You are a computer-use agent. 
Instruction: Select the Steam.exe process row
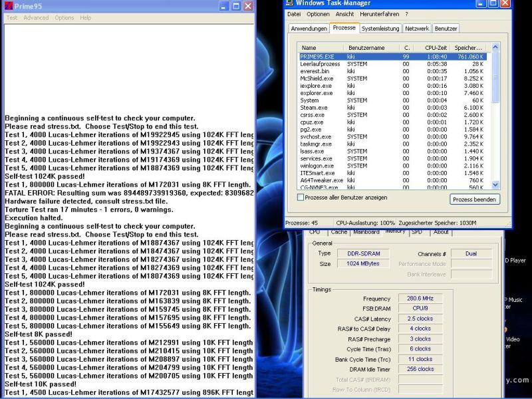[x=392, y=108]
